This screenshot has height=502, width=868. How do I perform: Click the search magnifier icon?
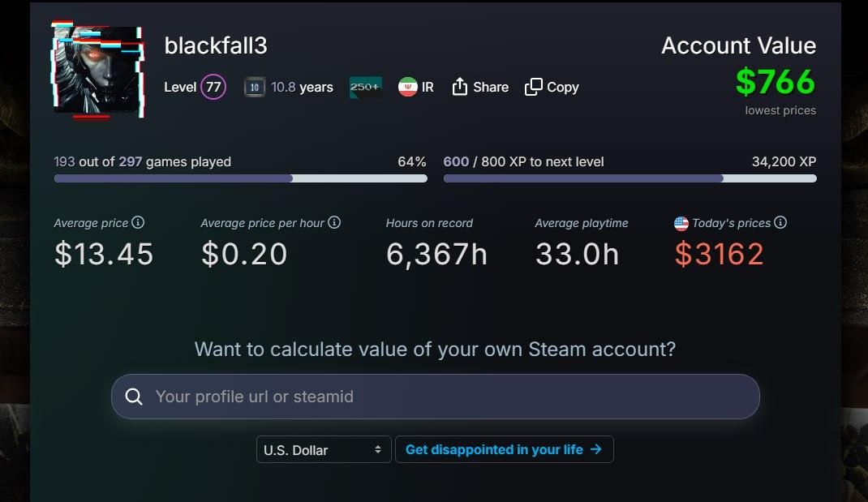133,397
